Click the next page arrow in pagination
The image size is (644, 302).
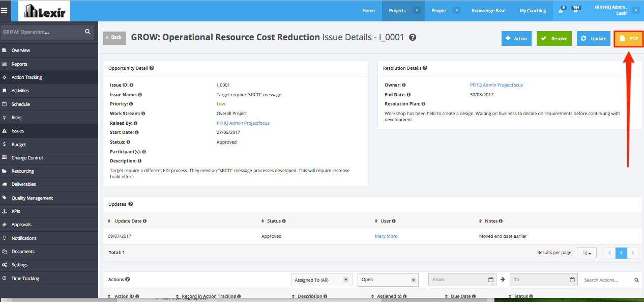(x=633, y=253)
